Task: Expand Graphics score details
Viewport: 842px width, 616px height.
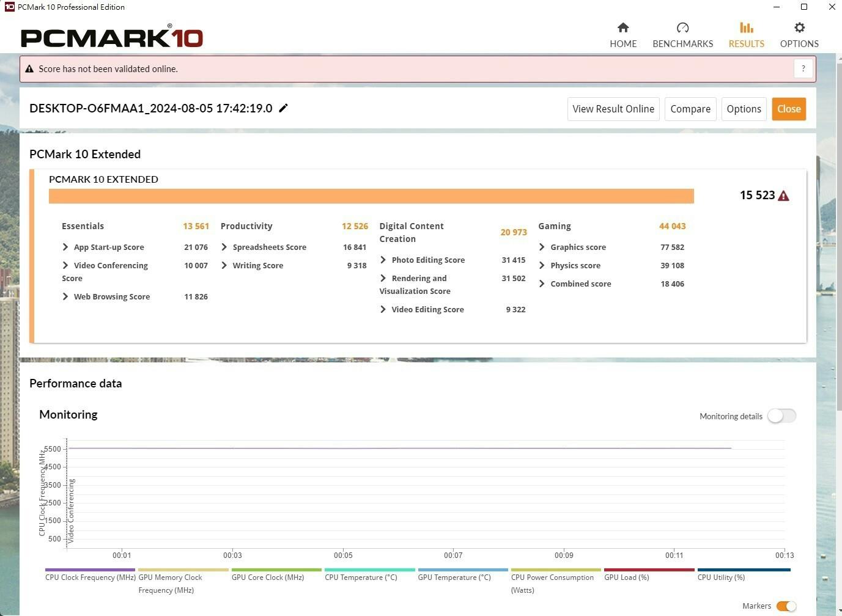Action: tap(542, 247)
